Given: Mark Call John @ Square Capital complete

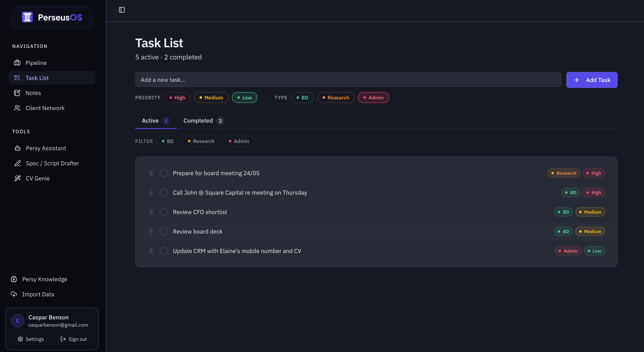Looking at the screenshot, I should (x=164, y=192).
